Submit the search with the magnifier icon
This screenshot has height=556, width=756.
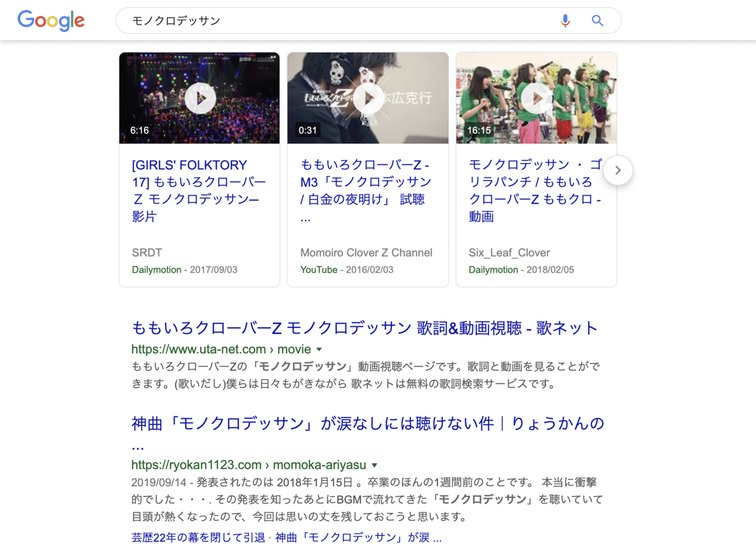coord(598,21)
